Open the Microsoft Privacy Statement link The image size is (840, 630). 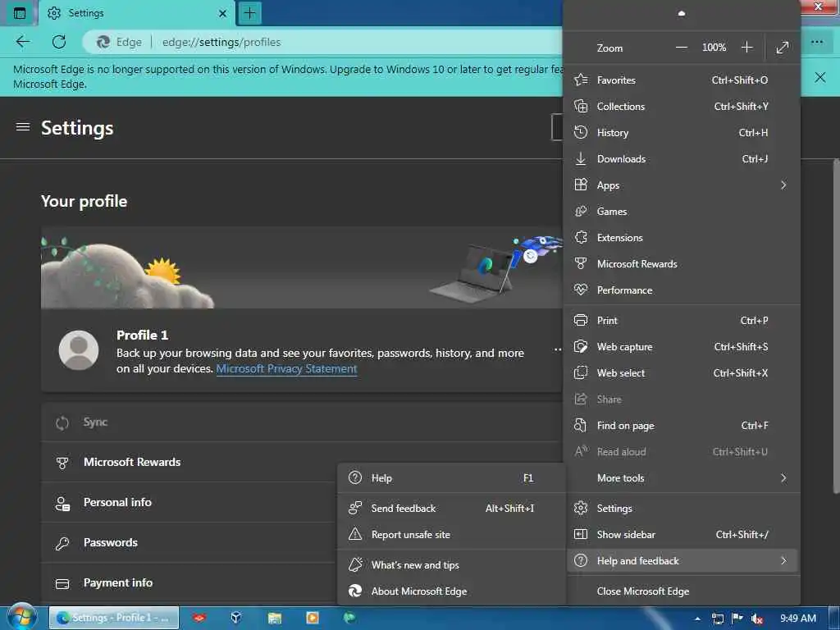[286, 368]
